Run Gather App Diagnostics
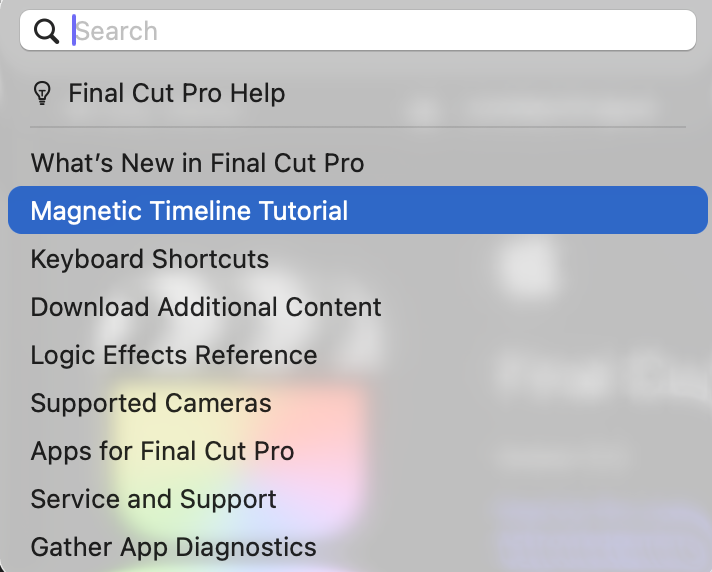 click(173, 547)
